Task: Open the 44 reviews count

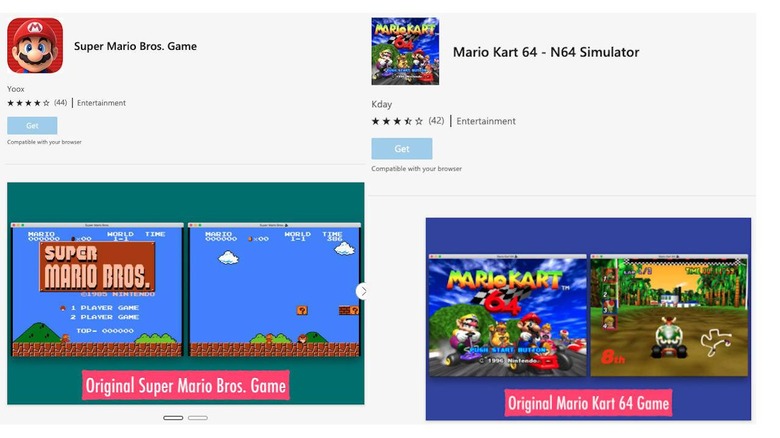Action: 61,103
